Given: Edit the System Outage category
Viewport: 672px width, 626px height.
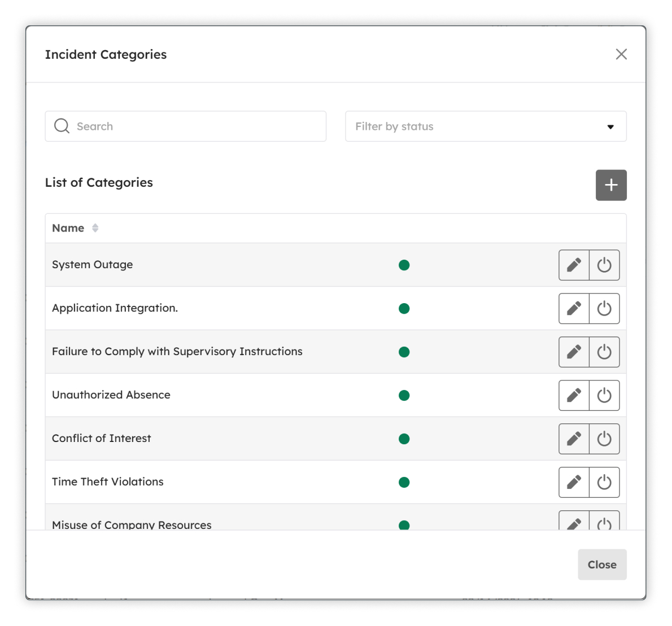Looking at the screenshot, I should [574, 265].
